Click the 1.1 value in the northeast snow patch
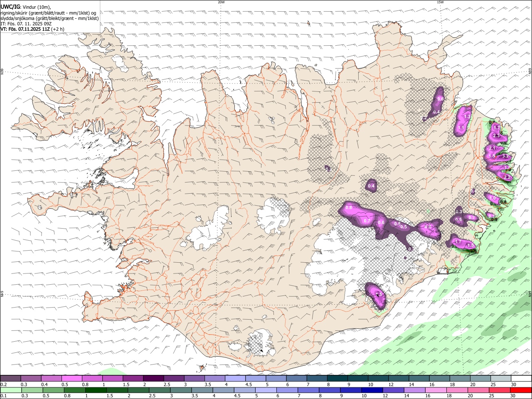Image resolution: width=532 pixels, height=399 pixels. tap(461, 128)
